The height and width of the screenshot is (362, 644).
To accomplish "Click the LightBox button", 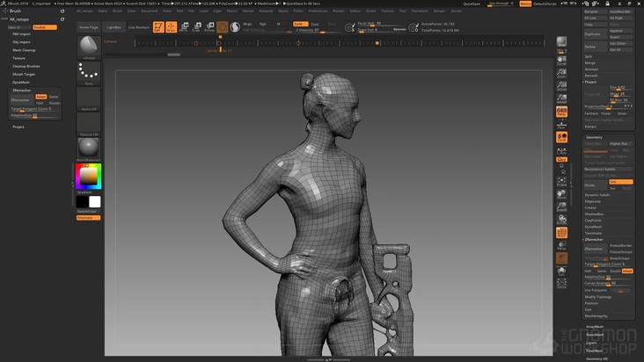I will tap(113, 27).
